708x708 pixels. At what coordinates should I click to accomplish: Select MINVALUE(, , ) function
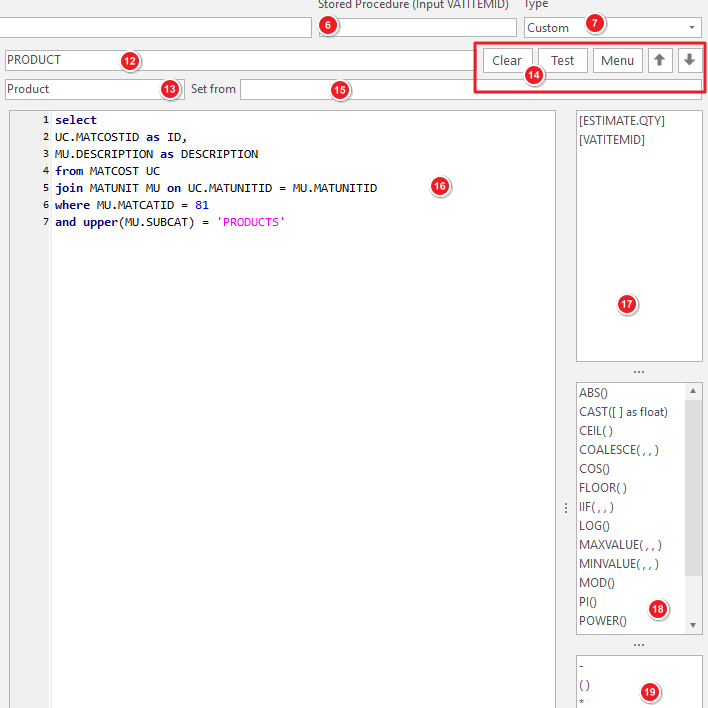point(619,564)
